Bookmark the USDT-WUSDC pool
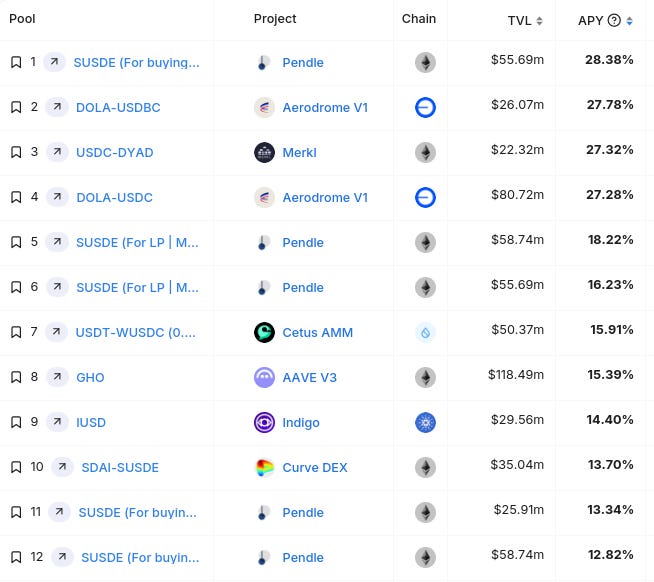 pos(16,333)
